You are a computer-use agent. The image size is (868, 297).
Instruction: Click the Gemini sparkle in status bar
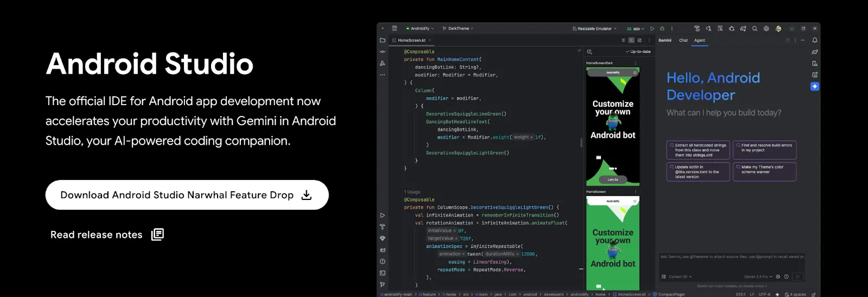point(777,294)
